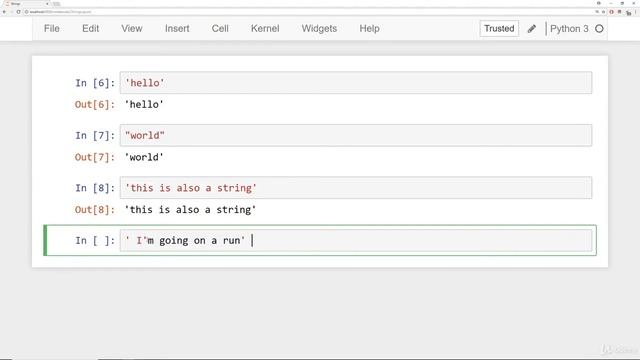
Task: Open the Insert menu
Action: coord(177,29)
